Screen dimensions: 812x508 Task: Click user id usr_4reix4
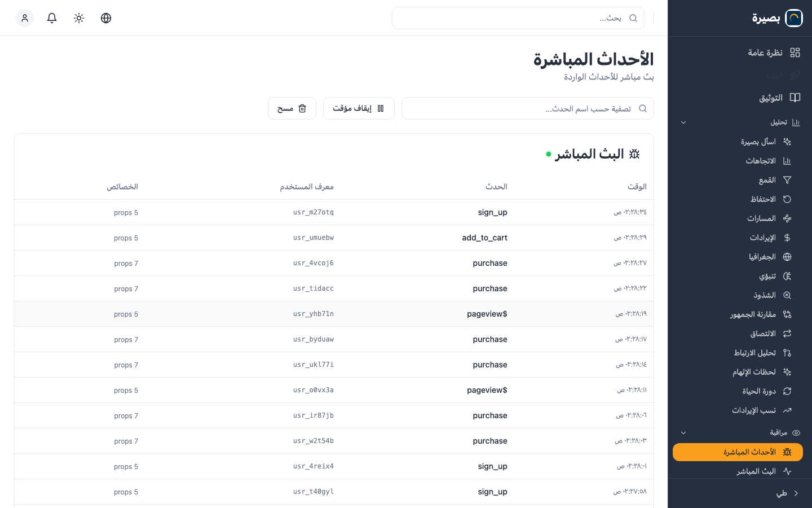click(314, 466)
